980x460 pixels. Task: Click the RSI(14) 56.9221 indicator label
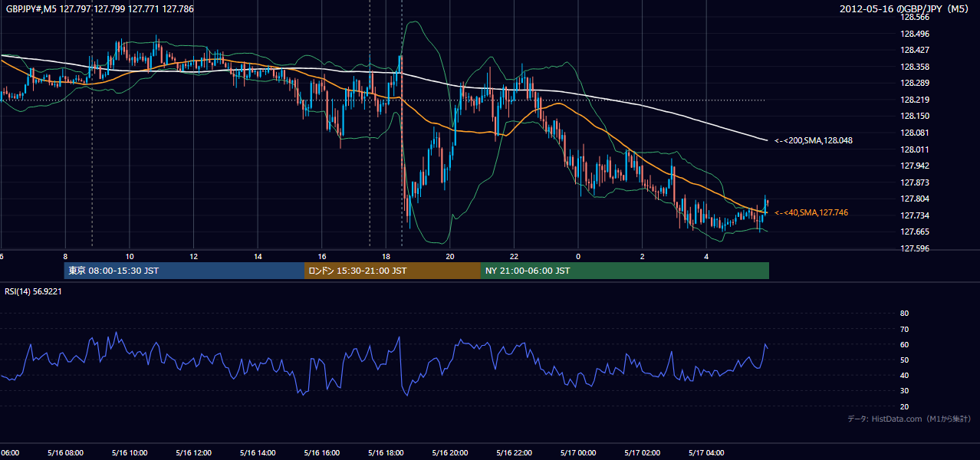click(33, 291)
